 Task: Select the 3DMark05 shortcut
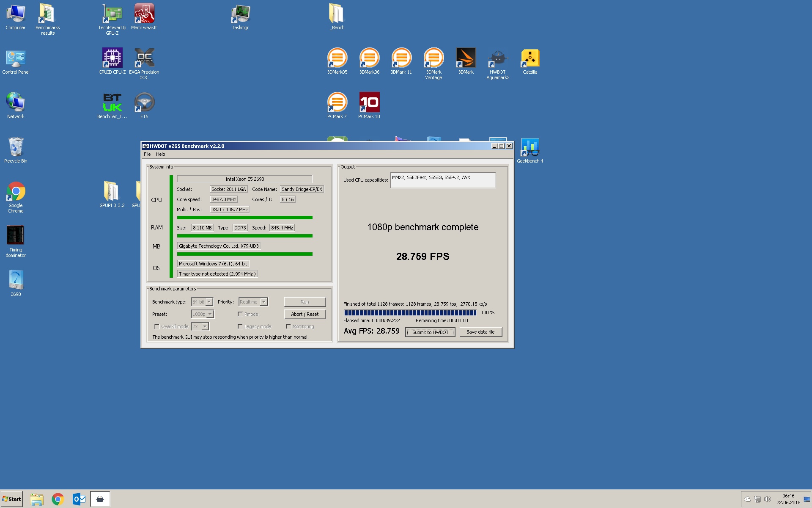point(337,61)
